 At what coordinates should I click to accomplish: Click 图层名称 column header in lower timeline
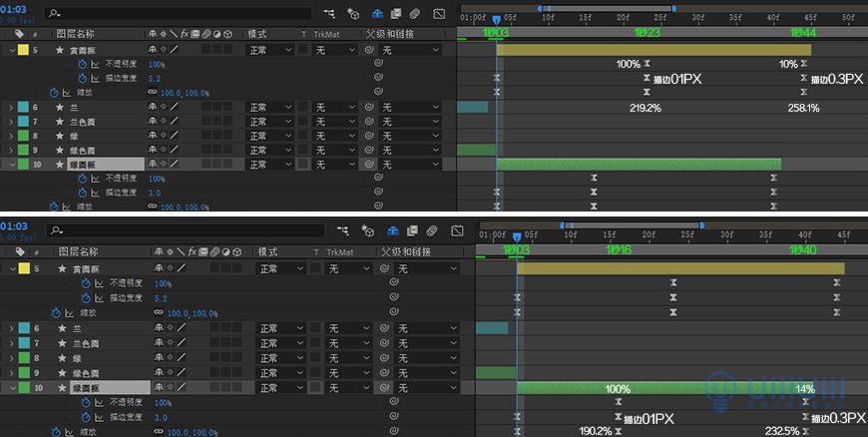(x=79, y=251)
